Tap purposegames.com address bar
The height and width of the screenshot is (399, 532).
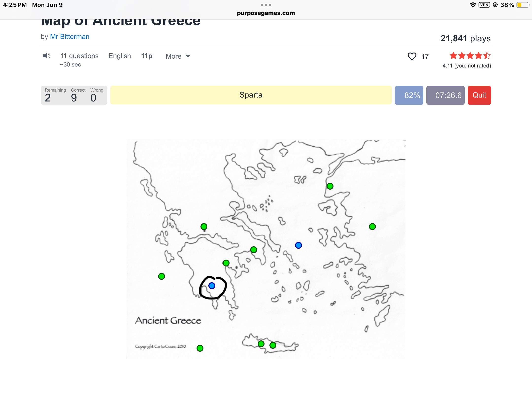(266, 13)
